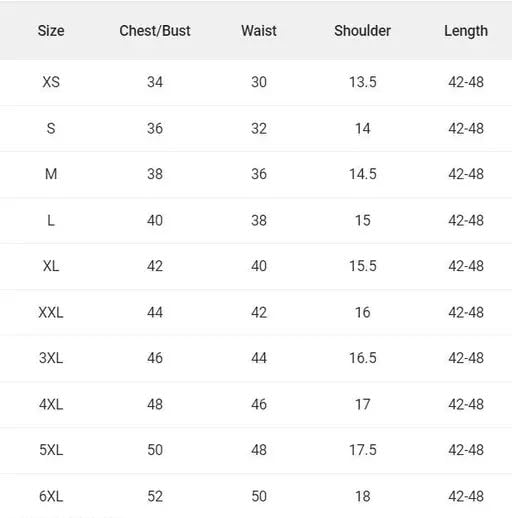Screen dimensions: 512x518
Task: Click the Shoulder column header
Action: (363, 31)
